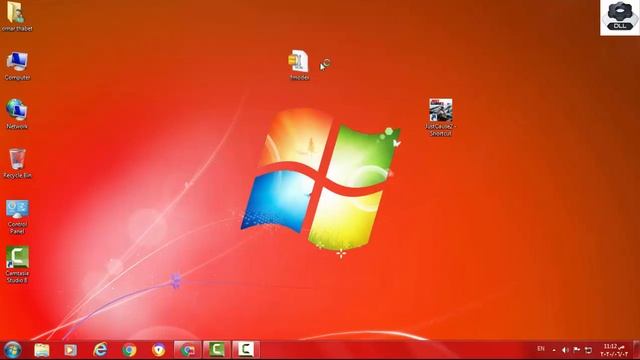Open the volume speaker tray icon

coord(565,350)
